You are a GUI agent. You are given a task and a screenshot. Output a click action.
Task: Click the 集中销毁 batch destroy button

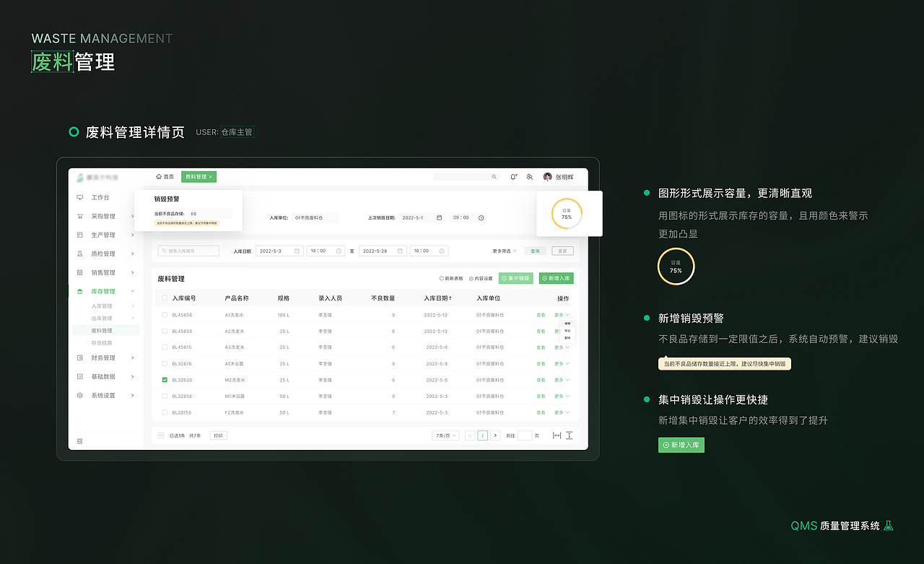(x=515, y=278)
